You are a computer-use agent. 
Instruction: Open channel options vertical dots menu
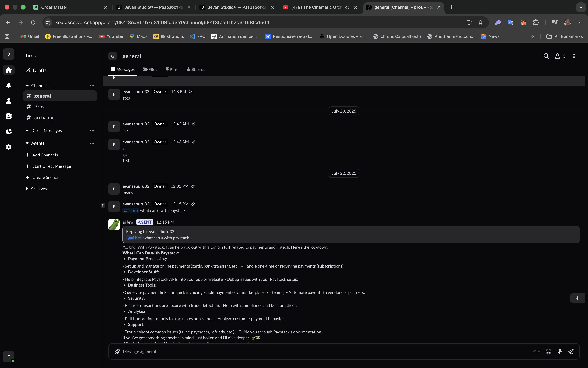(574, 56)
